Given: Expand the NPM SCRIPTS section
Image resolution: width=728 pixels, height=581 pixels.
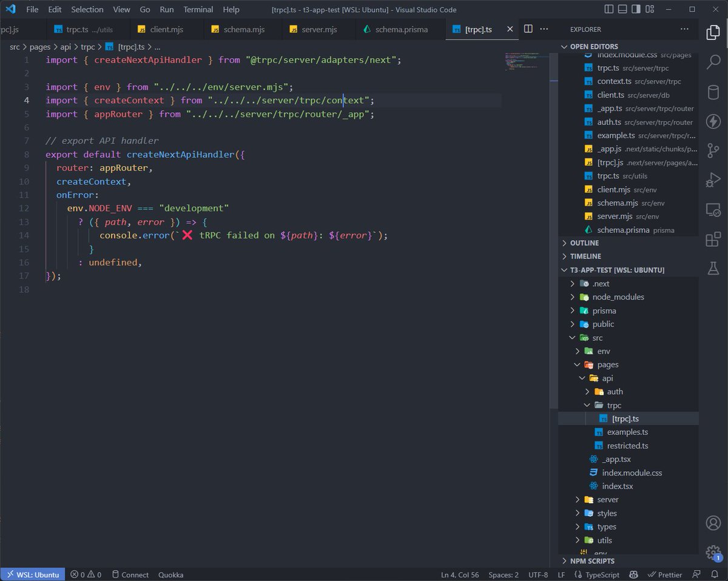Looking at the screenshot, I should pos(628,561).
